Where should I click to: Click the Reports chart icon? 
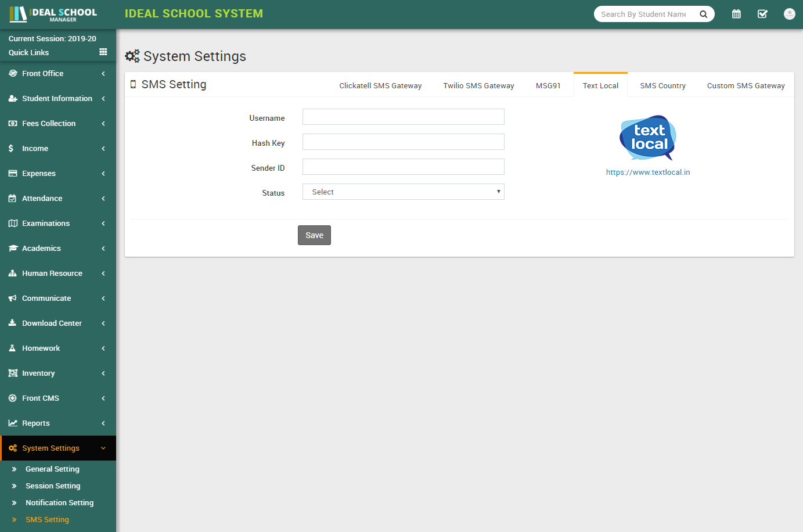(13, 423)
